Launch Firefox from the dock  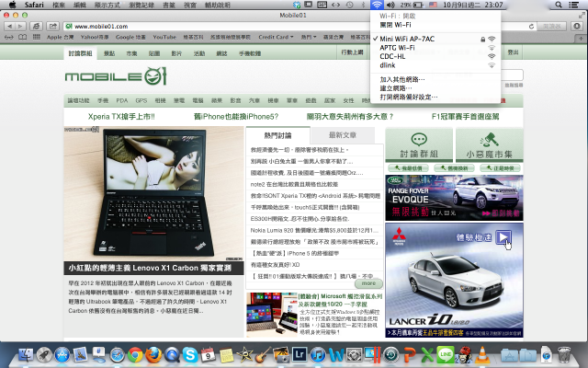pos(153,354)
